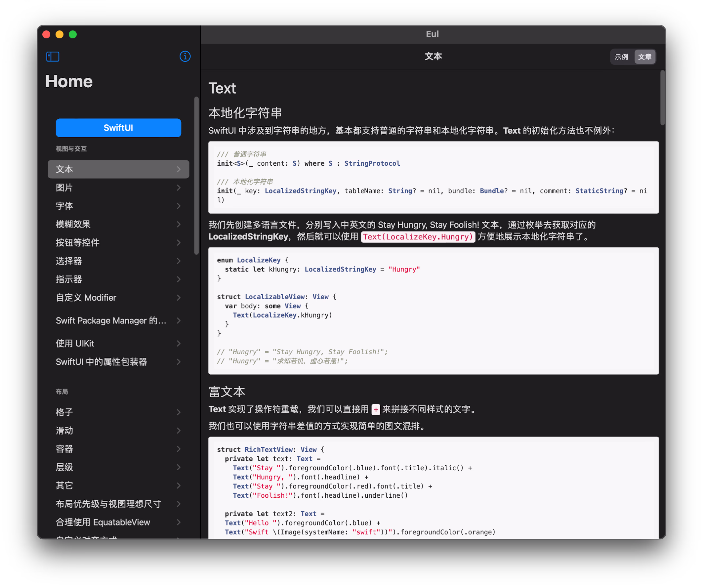Screen dimensions: 703x588
Task: Click chevron beside 使用 UIKit
Action: [179, 344]
